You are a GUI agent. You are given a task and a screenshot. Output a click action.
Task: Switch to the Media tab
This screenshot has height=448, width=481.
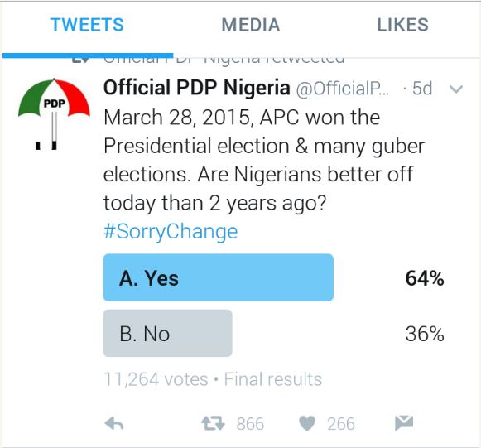coord(251,25)
